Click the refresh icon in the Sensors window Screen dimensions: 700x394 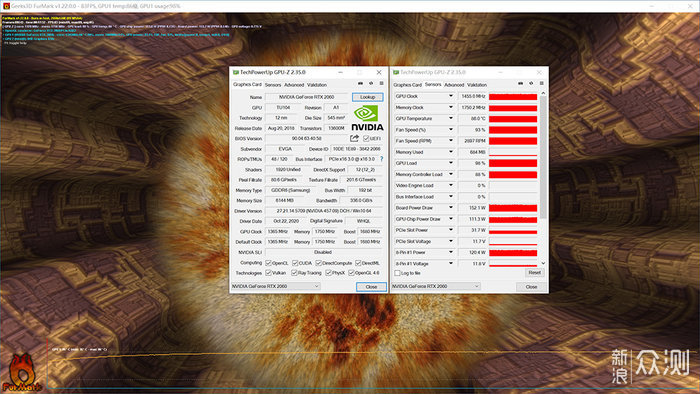point(531,83)
